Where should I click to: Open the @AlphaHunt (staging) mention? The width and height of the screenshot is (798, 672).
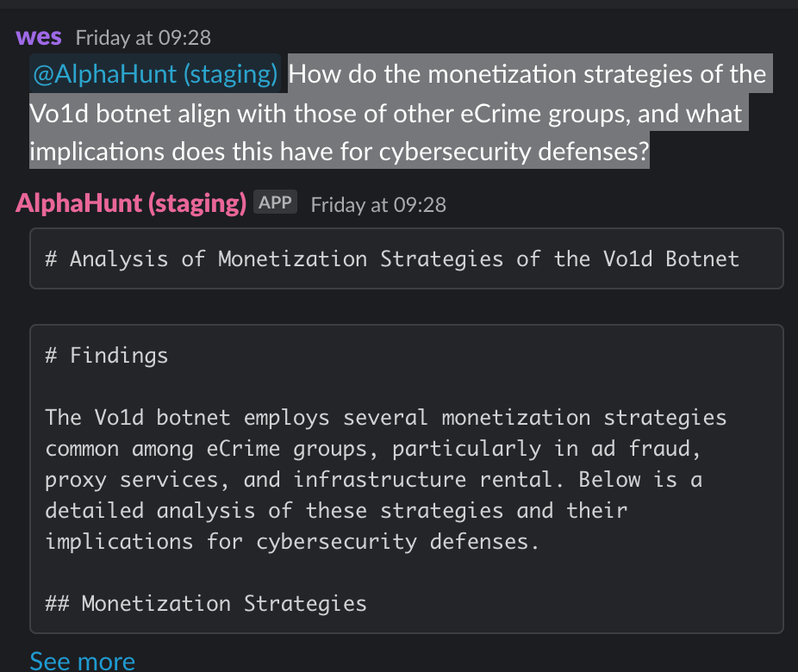point(155,74)
